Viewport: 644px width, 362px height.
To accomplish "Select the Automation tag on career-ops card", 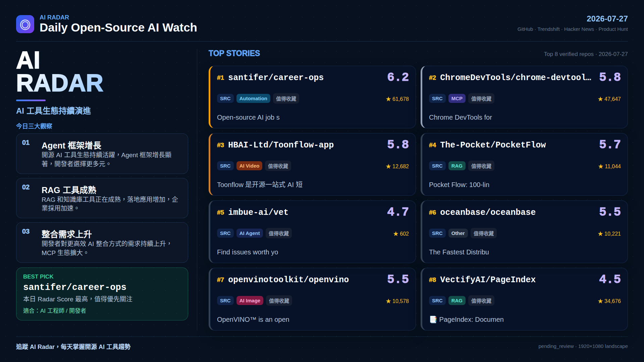I will point(253,99).
